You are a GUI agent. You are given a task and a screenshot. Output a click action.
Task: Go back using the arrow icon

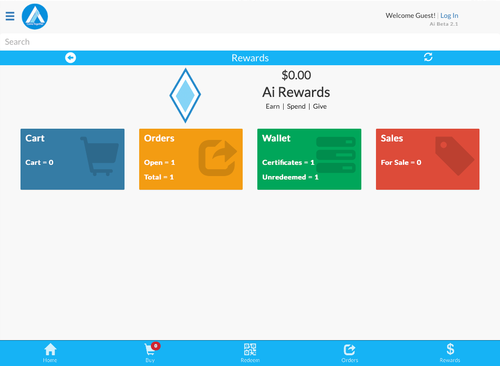[70, 58]
